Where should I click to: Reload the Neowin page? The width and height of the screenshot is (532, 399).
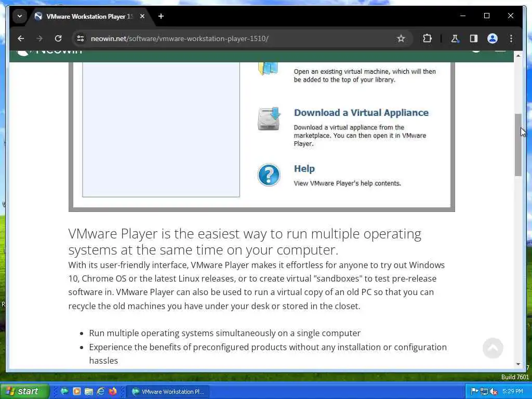[x=58, y=38]
